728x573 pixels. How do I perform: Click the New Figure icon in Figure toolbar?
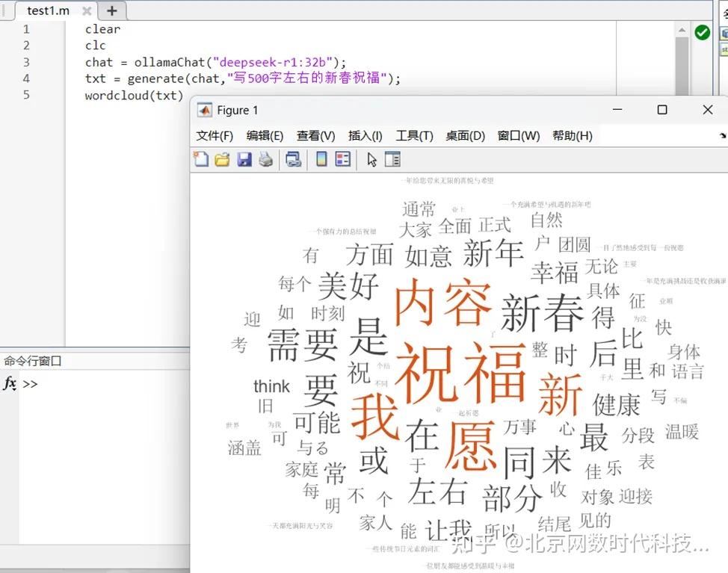(202, 158)
